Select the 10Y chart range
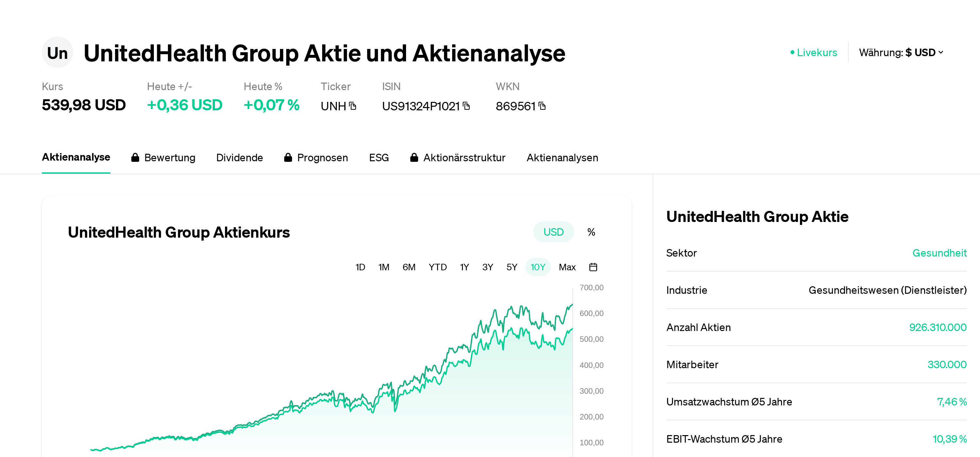980x457 pixels. 538,267
